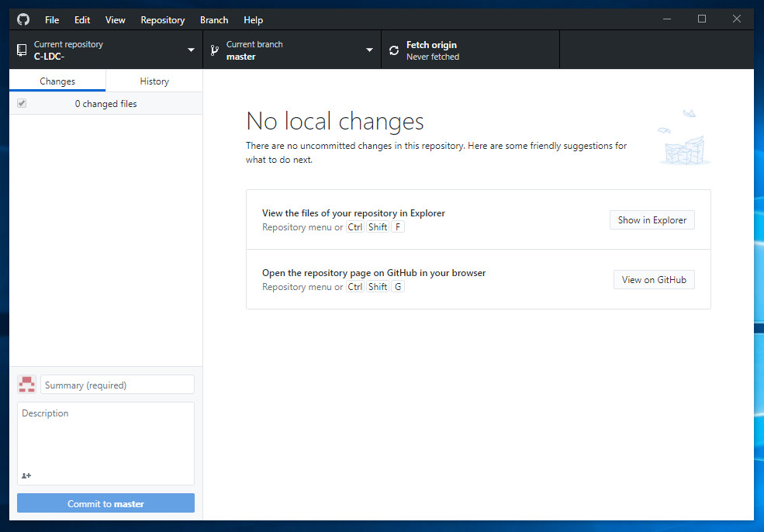The width and height of the screenshot is (764, 532).
Task: Click the repository book icon
Action: [x=22, y=50]
